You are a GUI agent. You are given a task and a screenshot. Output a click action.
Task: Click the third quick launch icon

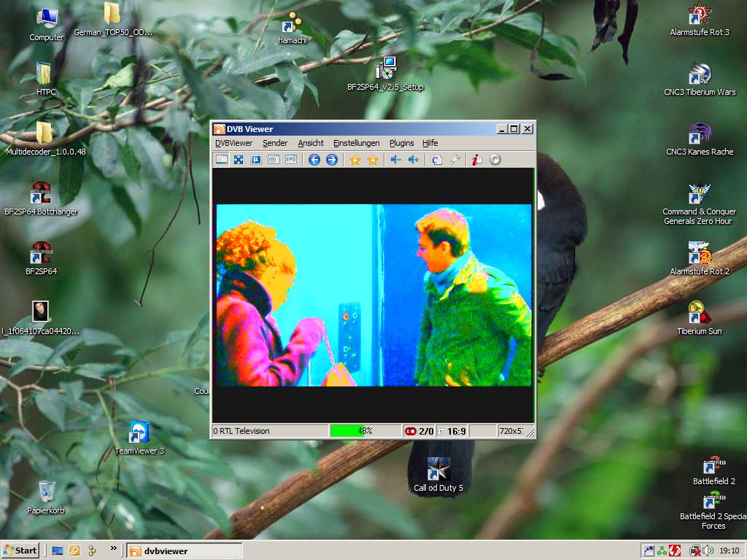(92, 551)
